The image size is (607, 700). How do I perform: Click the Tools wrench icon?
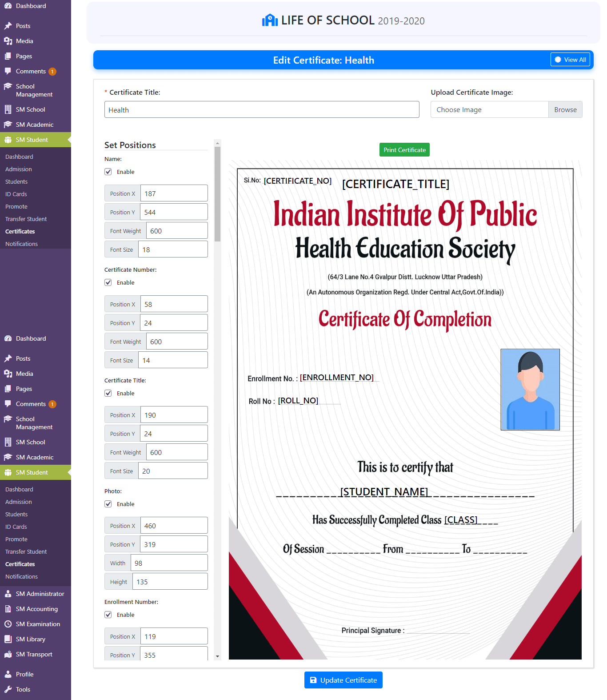pyautogui.click(x=8, y=689)
